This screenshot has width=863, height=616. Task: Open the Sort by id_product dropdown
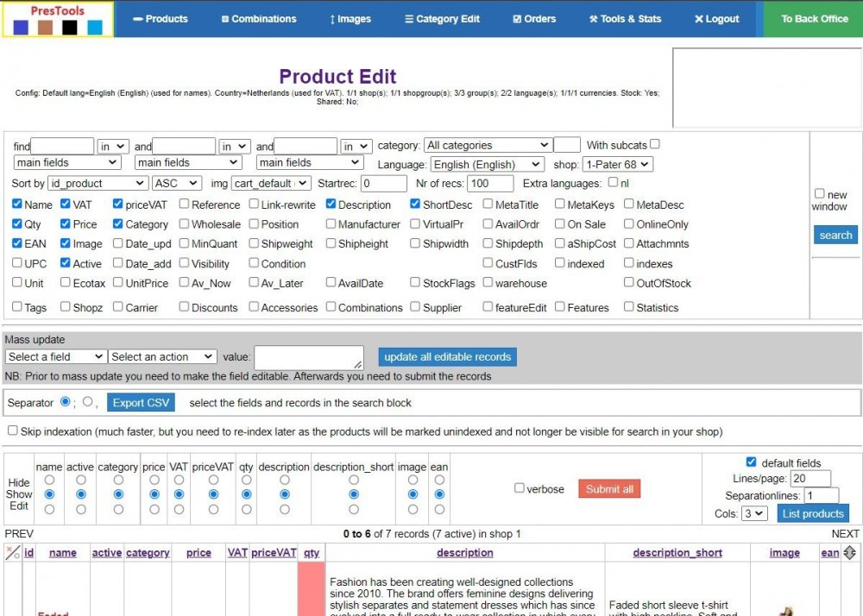(98, 183)
